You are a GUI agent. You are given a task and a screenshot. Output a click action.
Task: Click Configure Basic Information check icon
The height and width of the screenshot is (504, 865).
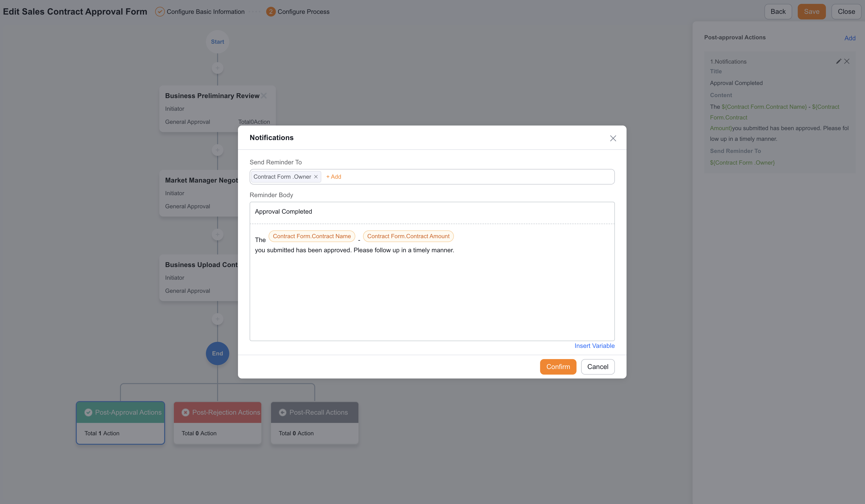click(x=160, y=12)
